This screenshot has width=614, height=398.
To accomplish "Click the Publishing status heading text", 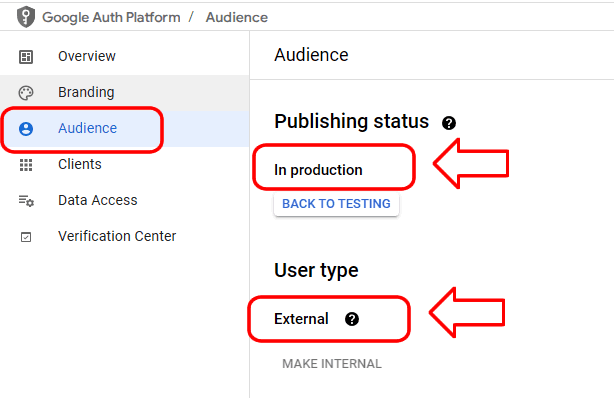I will coord(352,121).
